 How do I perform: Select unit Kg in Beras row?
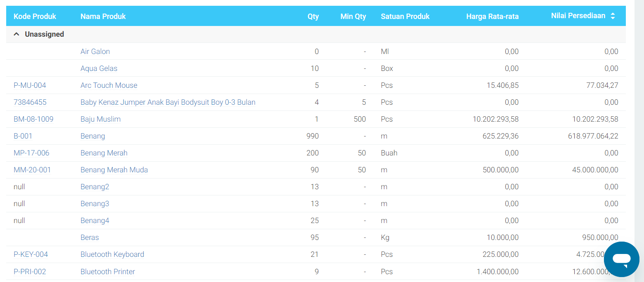coord(385,237)
